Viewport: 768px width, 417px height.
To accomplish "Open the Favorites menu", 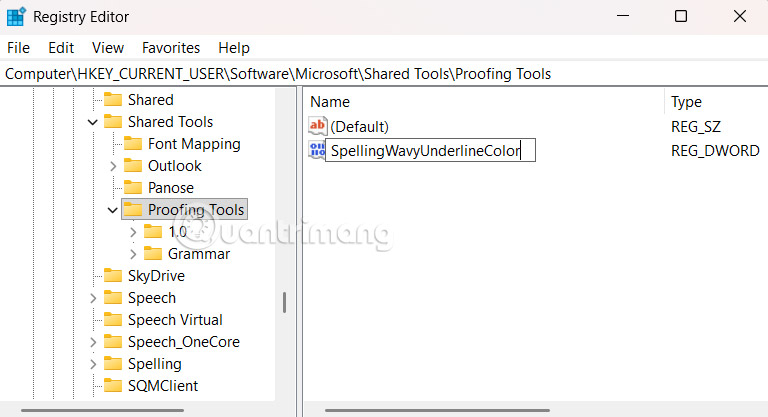I will [x=171, y=48].
